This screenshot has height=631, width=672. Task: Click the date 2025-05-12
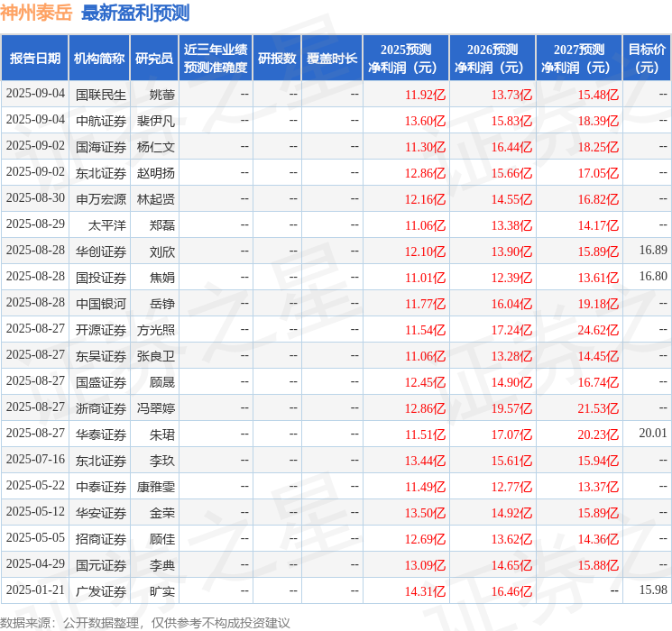[x=35, y=512]
